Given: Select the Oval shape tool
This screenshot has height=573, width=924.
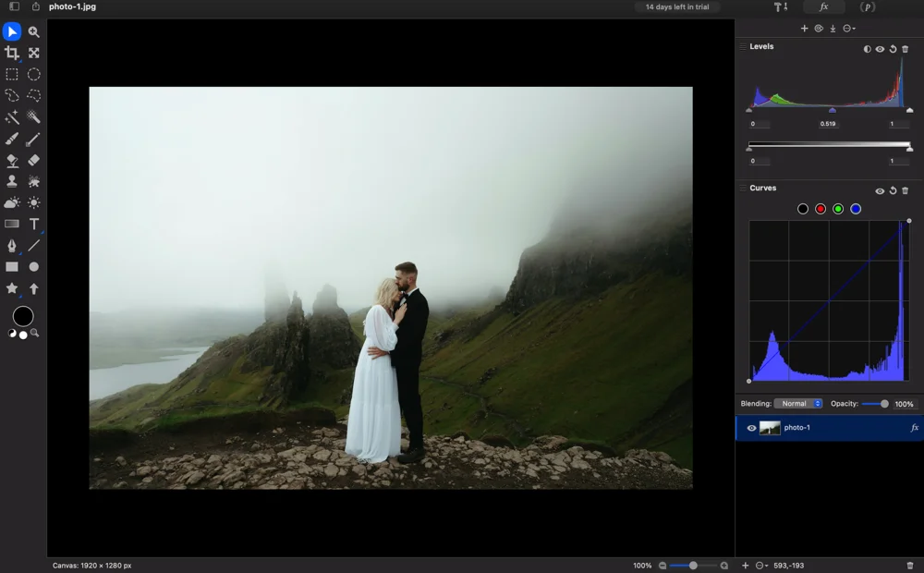Looking at the screenshot, I should point(33,267).
